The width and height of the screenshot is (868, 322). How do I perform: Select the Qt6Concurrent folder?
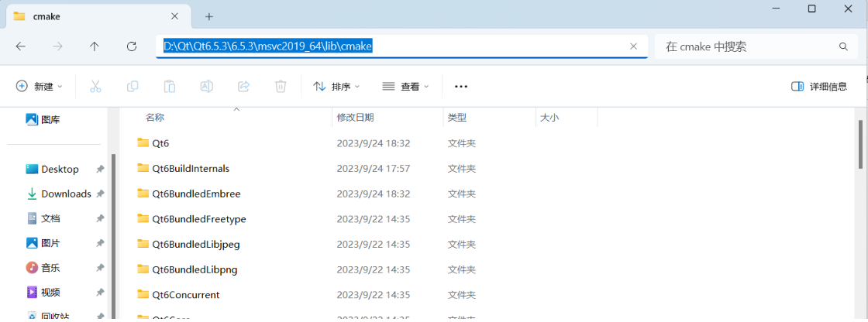pos(186,295)
